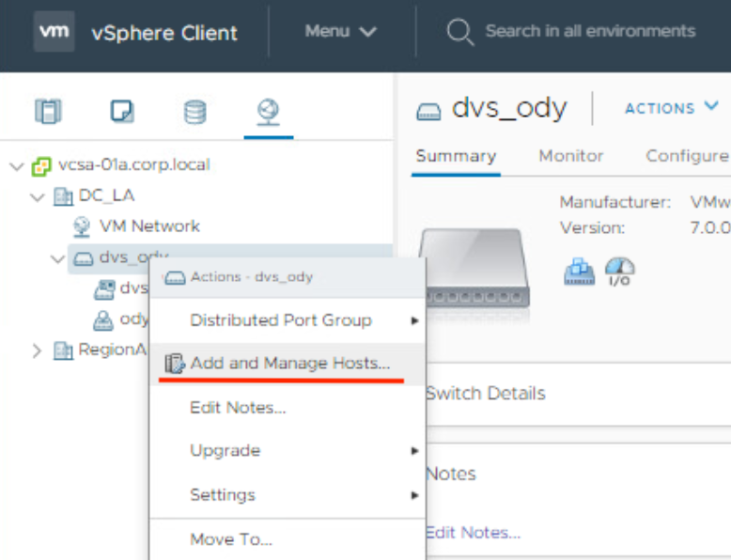Image resolution: width=731 pixels, height=560 pixels.
Task: Select VM Network in the tree
Action: [149, 226]
